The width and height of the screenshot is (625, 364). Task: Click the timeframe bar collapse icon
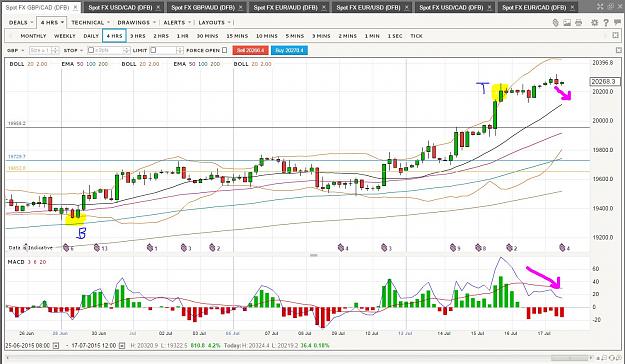coord(616,35)
